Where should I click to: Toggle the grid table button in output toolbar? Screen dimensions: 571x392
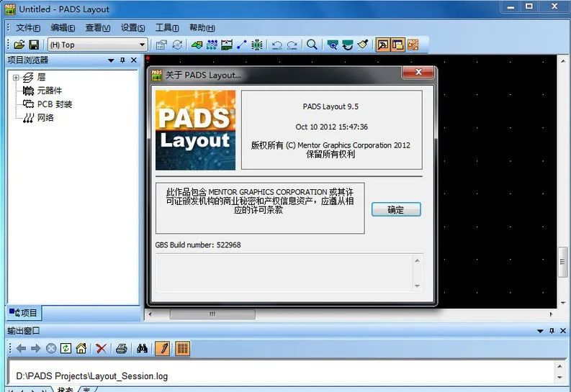click(182, 349)
